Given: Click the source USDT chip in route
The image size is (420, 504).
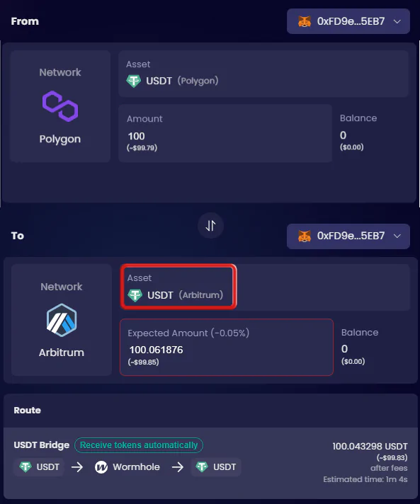Looking at the screenshot, I should point(39,467).
